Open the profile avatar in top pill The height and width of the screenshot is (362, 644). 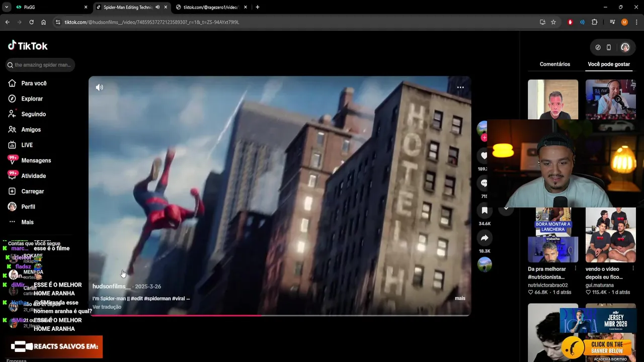[x=625, y=47]
